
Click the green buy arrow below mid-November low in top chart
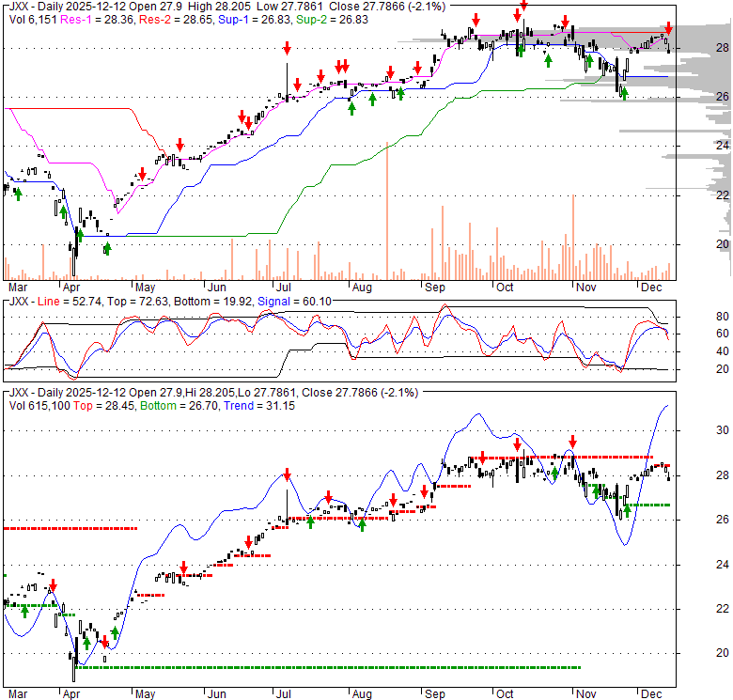(x=623, y=93)
